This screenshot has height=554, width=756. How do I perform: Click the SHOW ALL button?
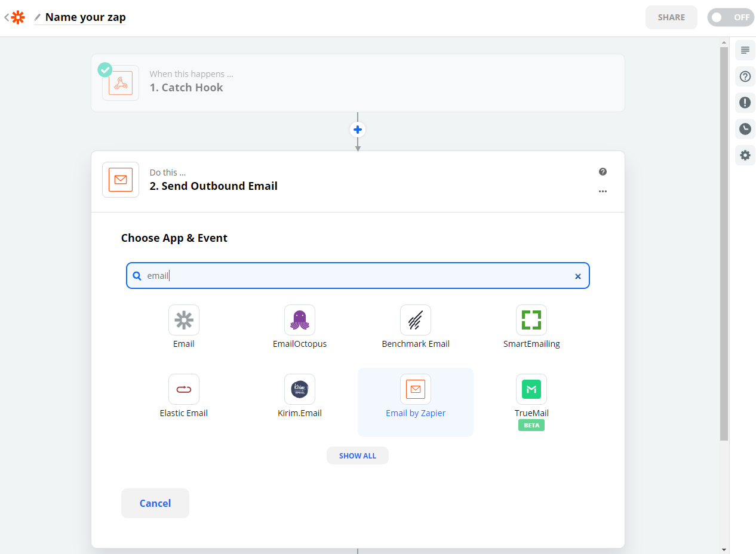click(x=358, y=455)
